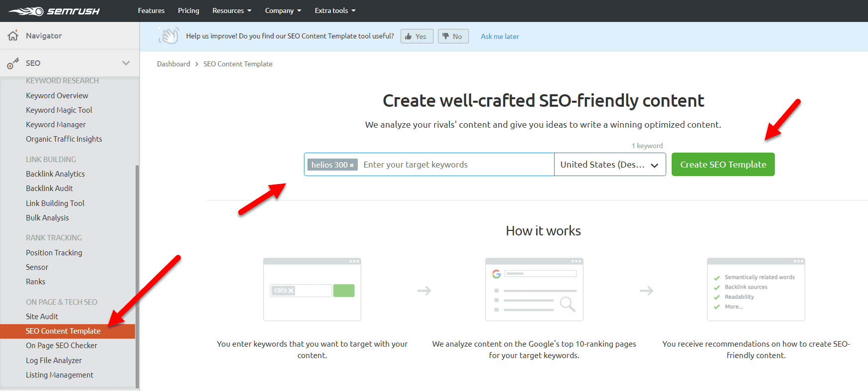Open Pricing in the top menu
The height and width of the screenshot is (391, 868).
(188, 10)
